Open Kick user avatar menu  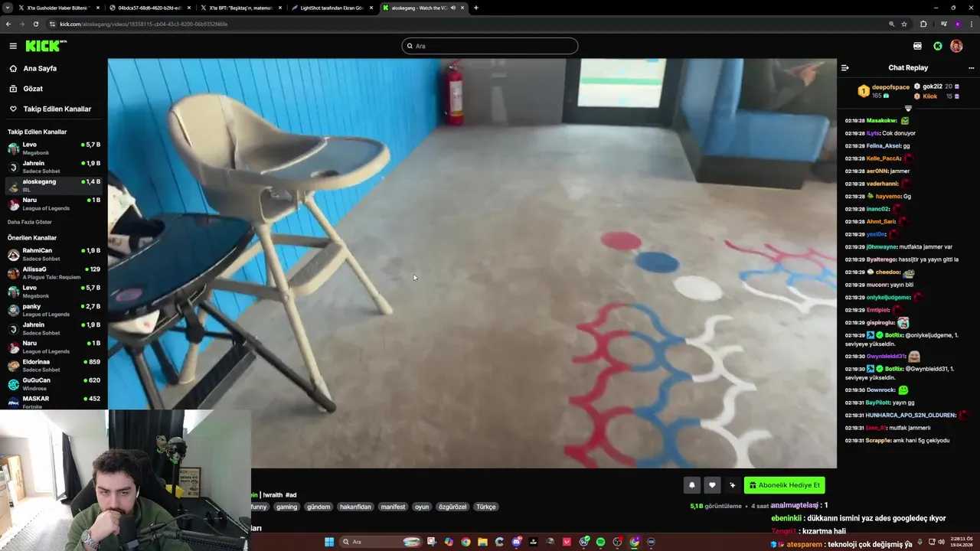[956, 46]
